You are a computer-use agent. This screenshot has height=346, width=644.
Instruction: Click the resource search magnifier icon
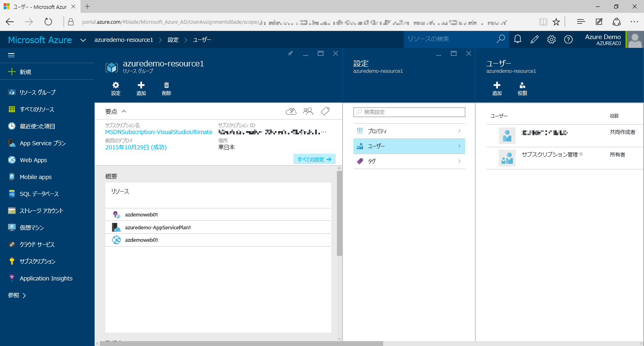click(x=501, y=39)
